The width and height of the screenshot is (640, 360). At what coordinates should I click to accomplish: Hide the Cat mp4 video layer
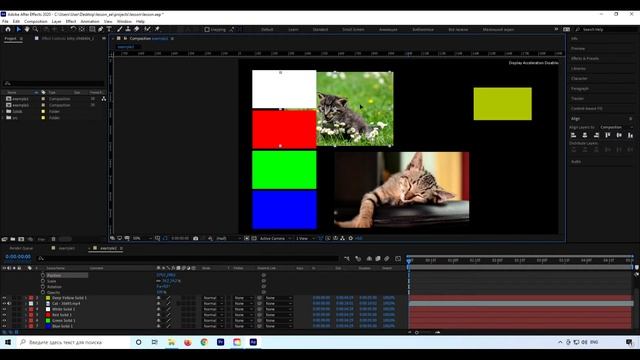[x=4, y=304]
